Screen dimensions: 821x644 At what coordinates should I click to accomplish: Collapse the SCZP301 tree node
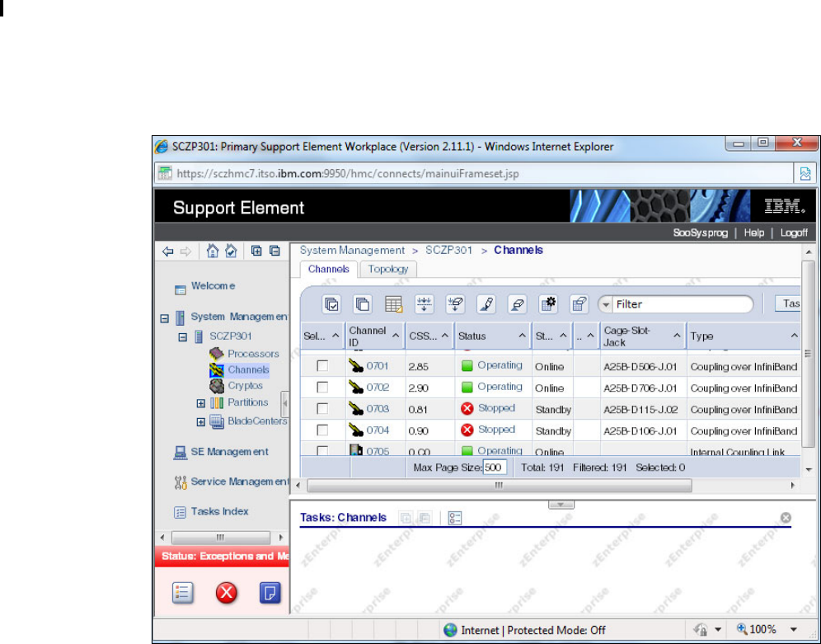click(183, 336)
